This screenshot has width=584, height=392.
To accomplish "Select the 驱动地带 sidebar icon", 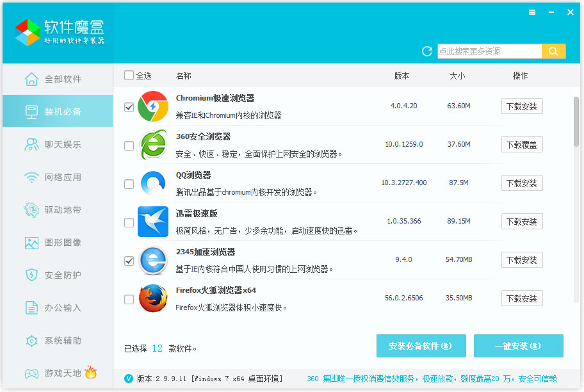I will pyautogui.click(x=31, y=210).
